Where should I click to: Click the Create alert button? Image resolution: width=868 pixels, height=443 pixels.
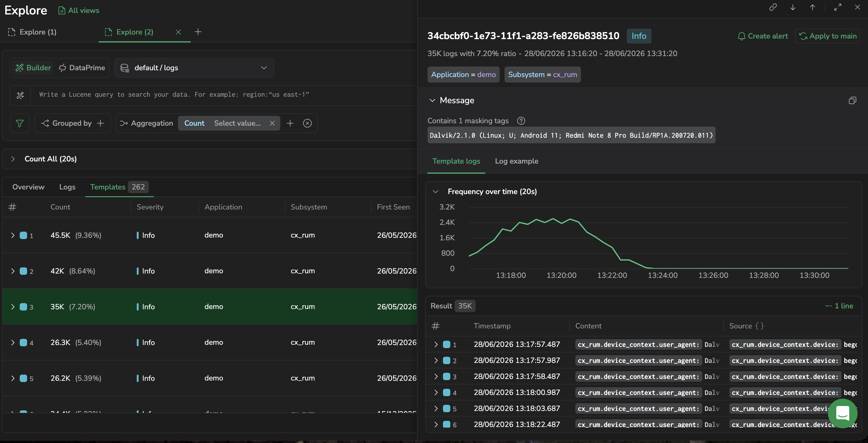pyautogui.click(x=763, y=36)
